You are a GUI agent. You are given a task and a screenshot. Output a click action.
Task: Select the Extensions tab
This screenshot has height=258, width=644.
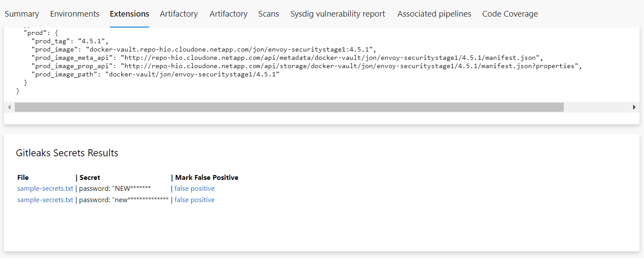click(129, 14)
